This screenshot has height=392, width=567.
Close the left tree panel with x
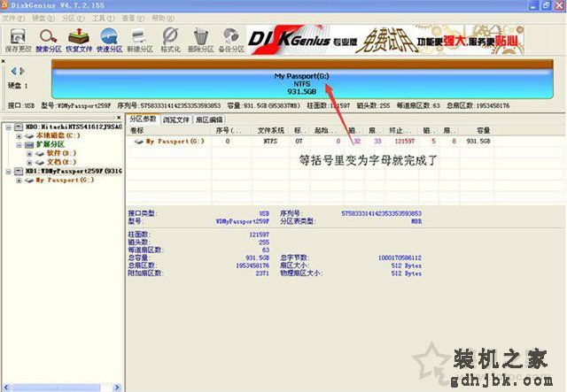click(x=119, y=118)
